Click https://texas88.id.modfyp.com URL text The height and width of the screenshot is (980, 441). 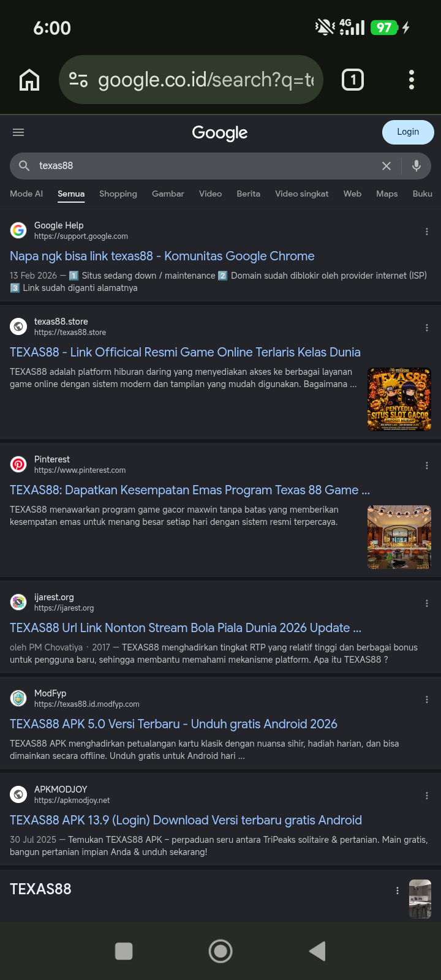(x=86, y=704)
